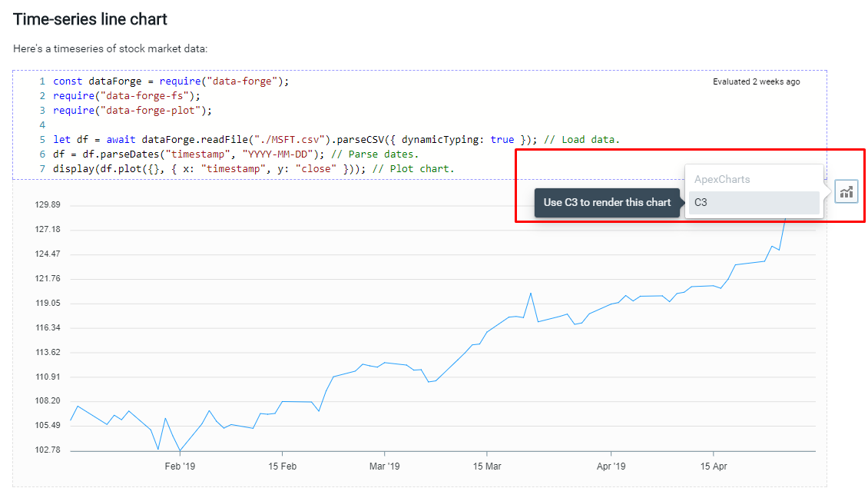Click the 'Time-series line chart' heading
The height and width of the screenshot is (498, 868).
90,19
